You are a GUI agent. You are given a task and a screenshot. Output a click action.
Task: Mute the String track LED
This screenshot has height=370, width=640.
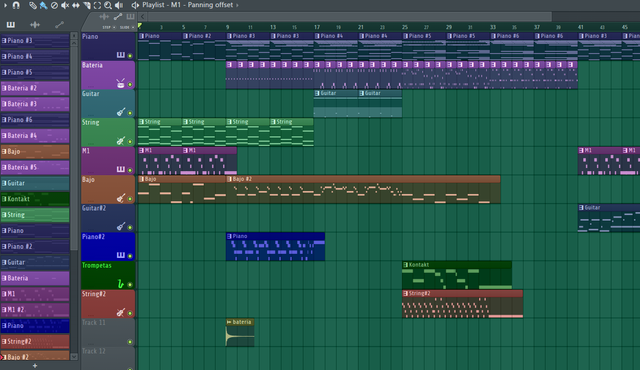(x=130, y=142)
